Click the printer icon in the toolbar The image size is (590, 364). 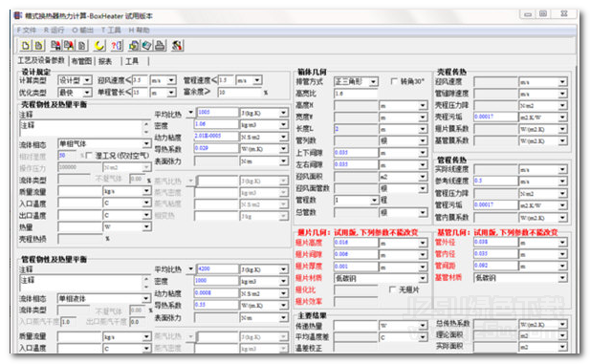pos(160,46)
